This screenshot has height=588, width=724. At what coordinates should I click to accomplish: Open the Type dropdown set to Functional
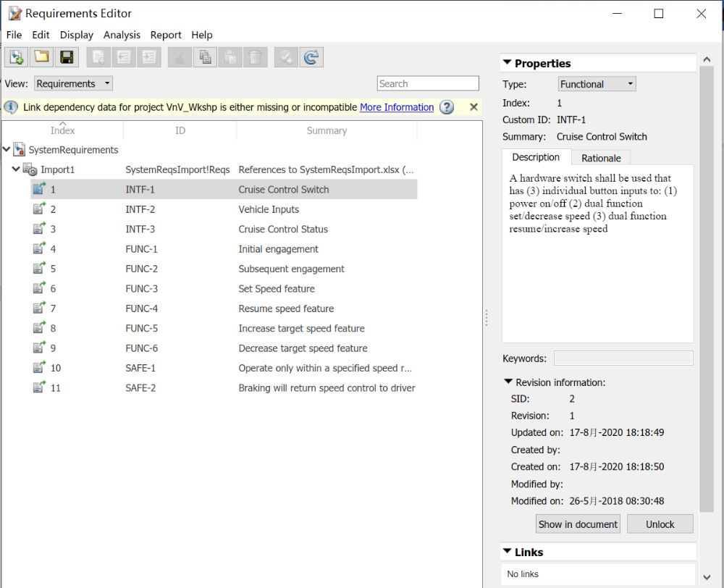tap(597, 84)
